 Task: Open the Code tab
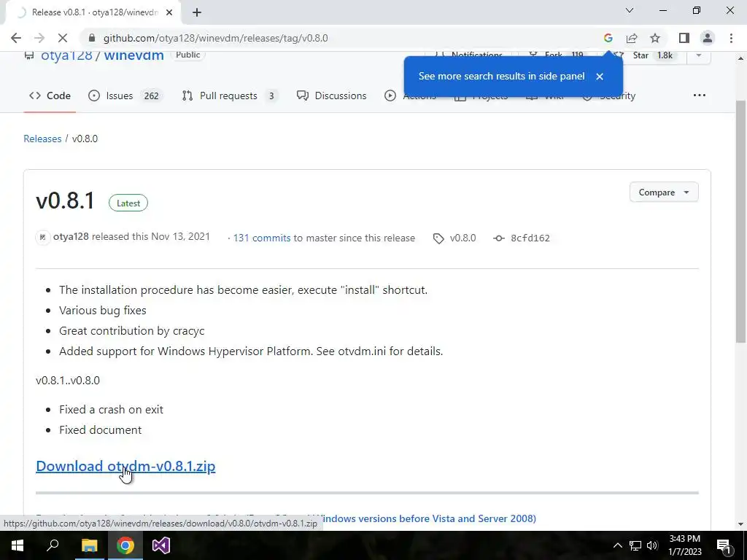(50, 96)
